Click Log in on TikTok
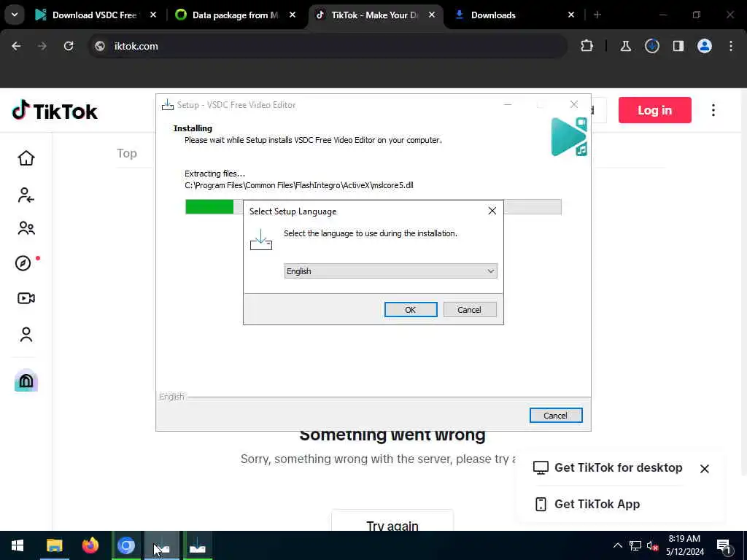The image size is (747, 560). pyautogui.click(x=654, y=110)
